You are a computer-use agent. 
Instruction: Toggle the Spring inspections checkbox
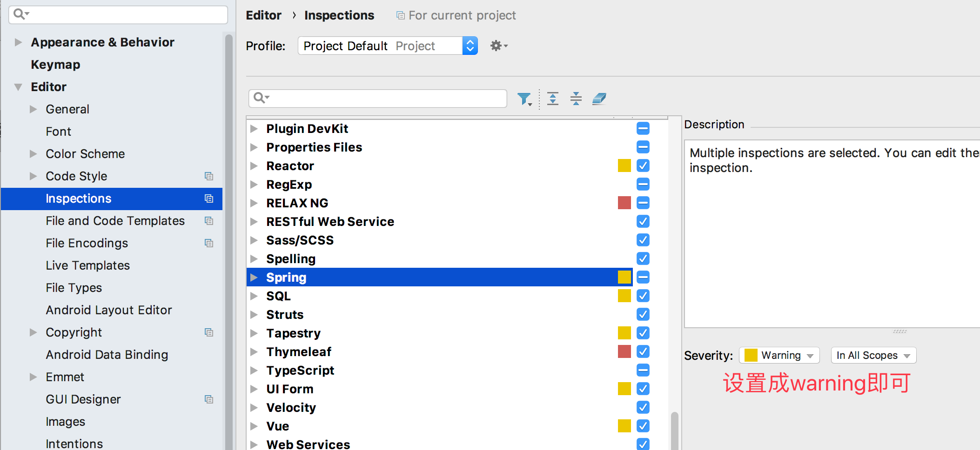(x=643, y=277)
